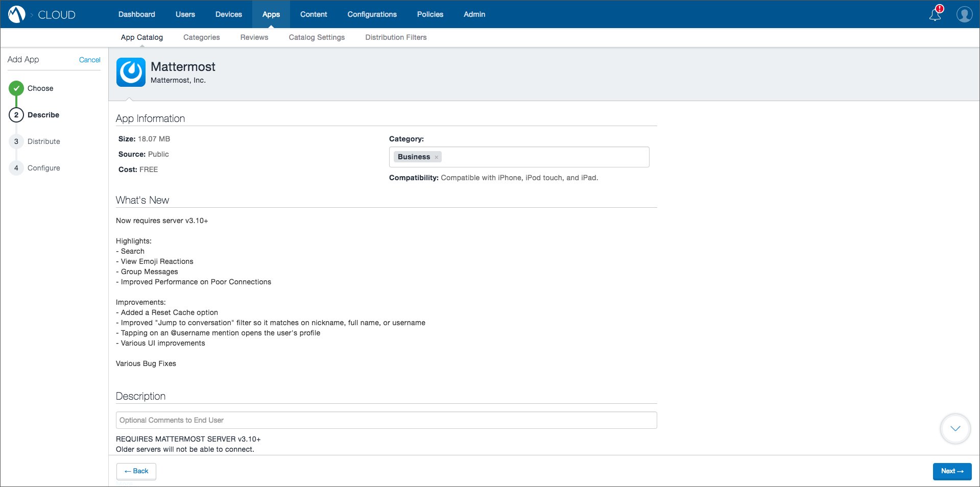Click the '- Search' highlight line
The height and width of the screenshot is (487, 980).
(x=130, y=251)
